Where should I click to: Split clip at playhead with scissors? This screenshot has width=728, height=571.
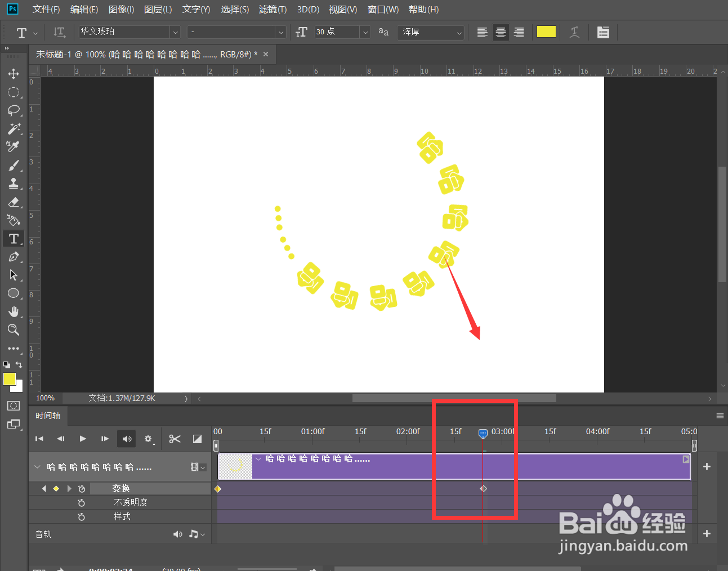click(x=175, y=439)
